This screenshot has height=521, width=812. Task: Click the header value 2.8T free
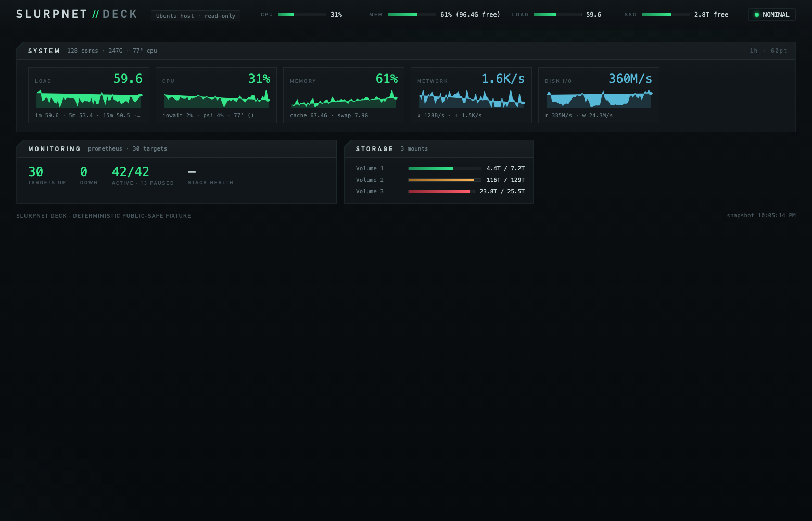pyautogui.click(x=711, y=15)
